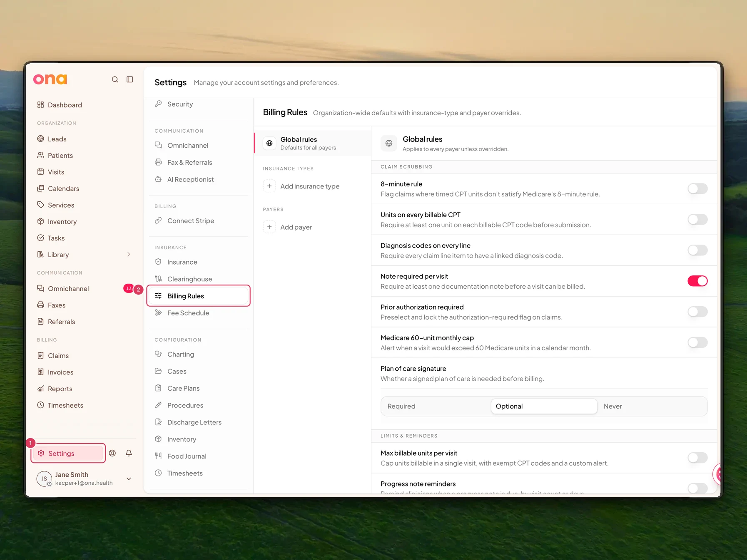
Task: Click the AI Receptionist robot icon
Action: 158,179
